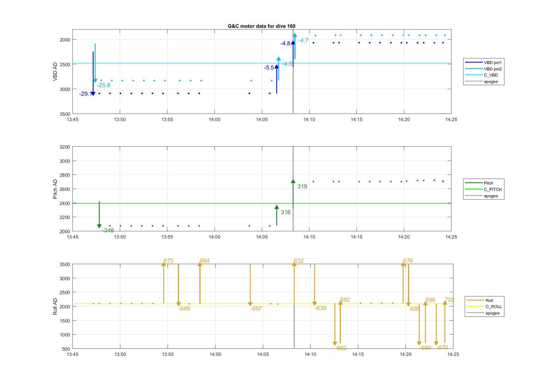Click the -680 roll annotation
This screenshot has height=392, width=557.
point(425,347)
